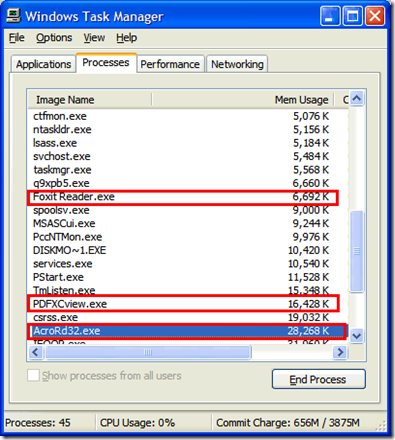Select the TmListen.exe process row
This screenshot has width=395, height=440.
(187, 290)
